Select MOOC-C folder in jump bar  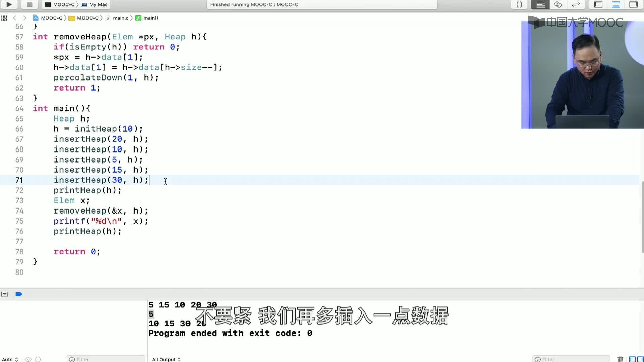tap(84, 18)
